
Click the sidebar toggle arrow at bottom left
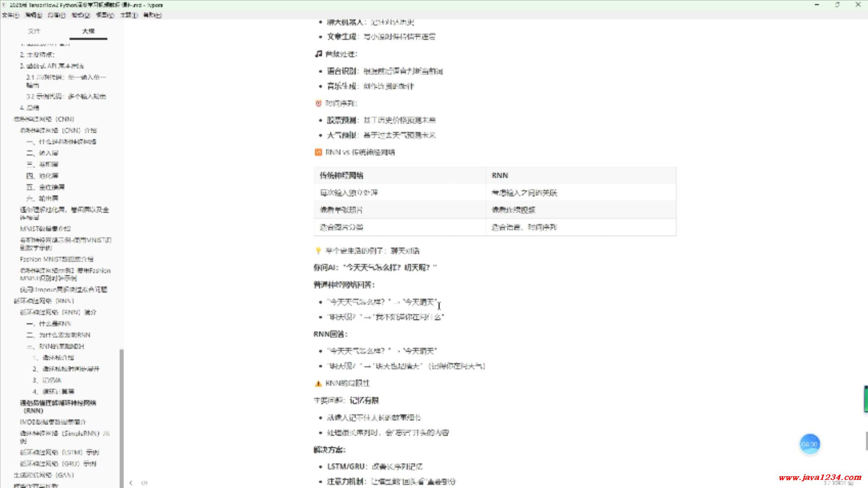(131, 483)
